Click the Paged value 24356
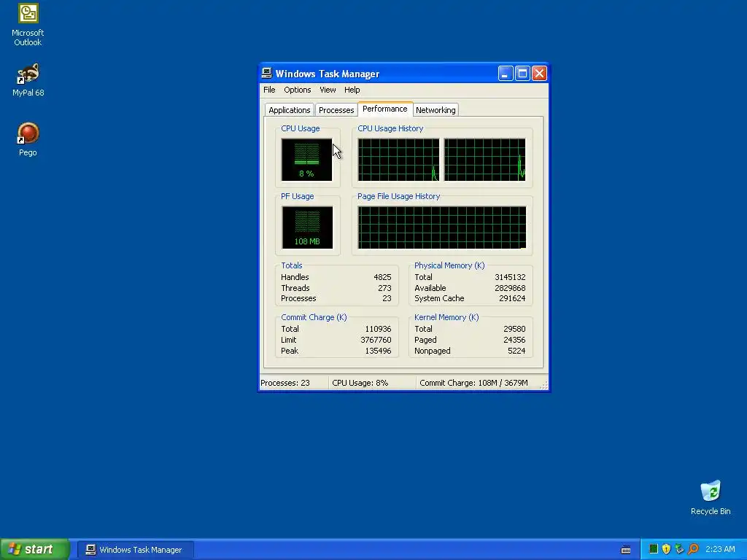This screenshot has height=560, width=747. (514, 340)
